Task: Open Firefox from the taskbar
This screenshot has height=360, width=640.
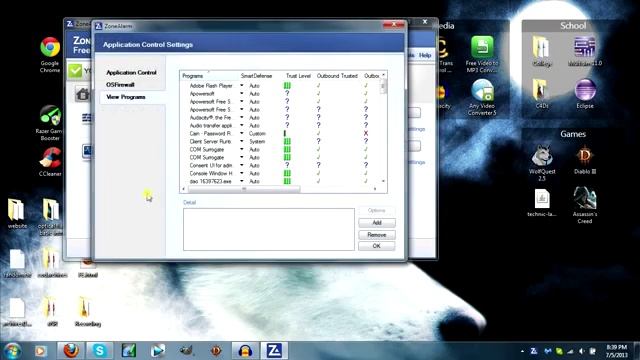Action: coord(71,351)
